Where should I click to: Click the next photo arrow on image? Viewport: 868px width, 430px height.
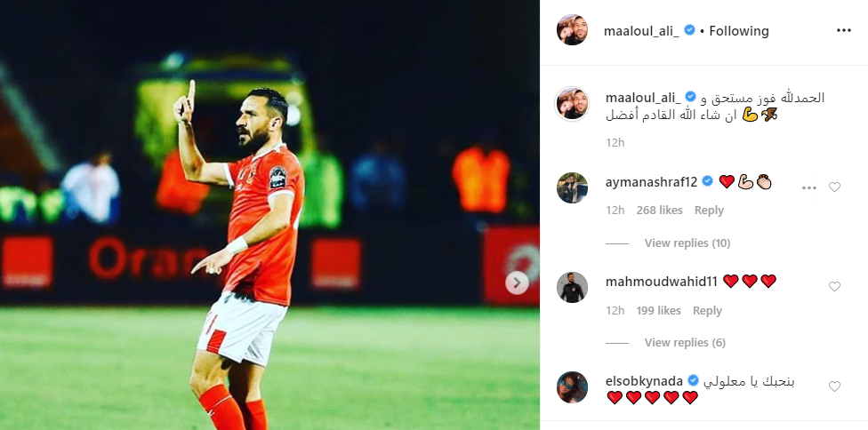coord(517,283)
